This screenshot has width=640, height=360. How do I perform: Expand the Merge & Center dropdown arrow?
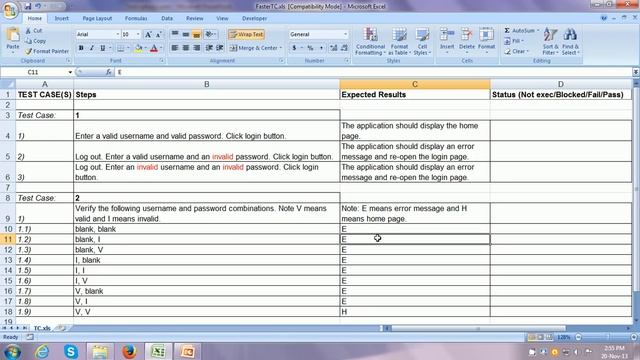point(281,48)
